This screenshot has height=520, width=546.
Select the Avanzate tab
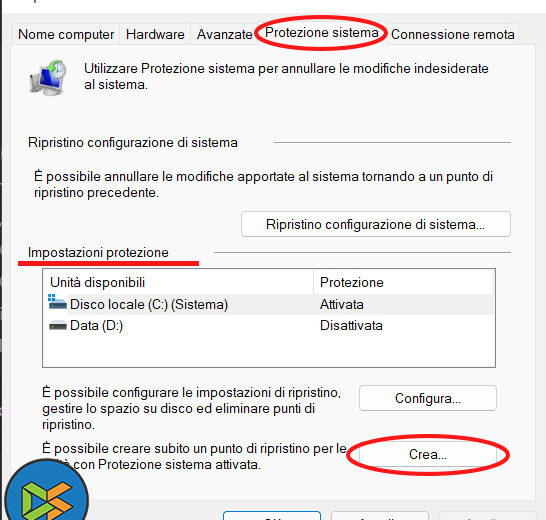(224, 34)
